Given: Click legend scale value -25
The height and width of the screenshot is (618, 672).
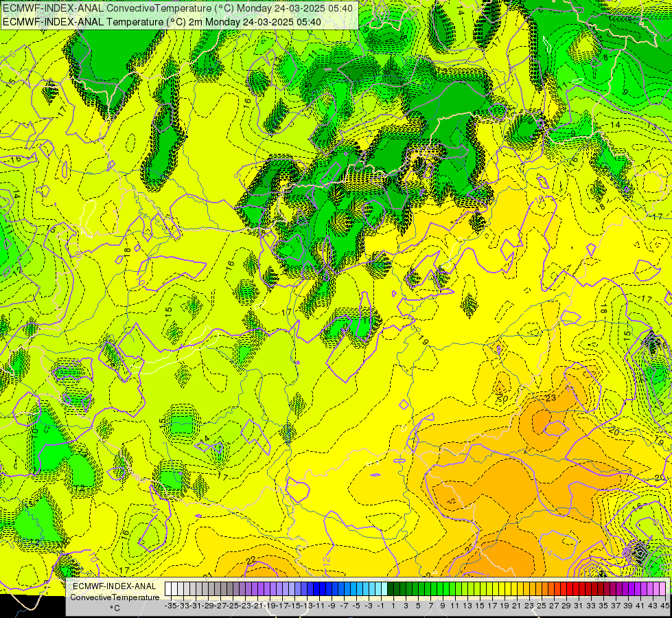Looking at the screenshot, I should coord(233,606).
